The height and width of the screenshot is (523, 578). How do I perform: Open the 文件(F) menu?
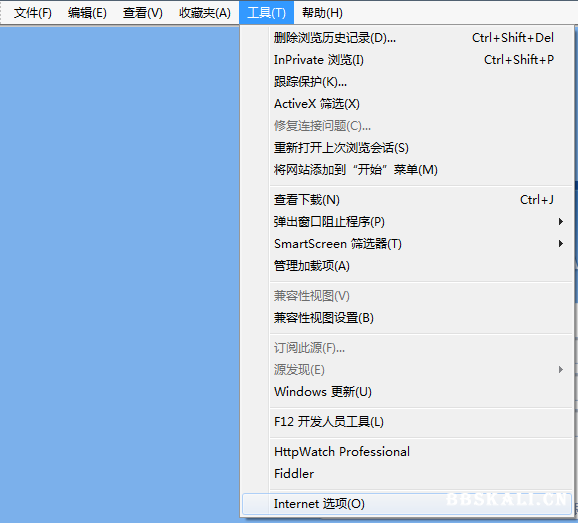pyautogui.click(x=32, y=13)
